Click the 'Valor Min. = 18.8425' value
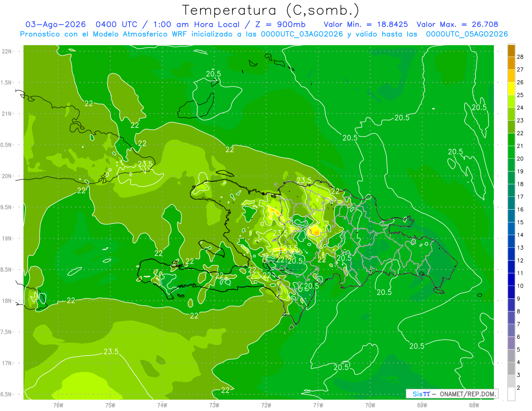Viewport: 532px width, 411px height. (366, 25)
